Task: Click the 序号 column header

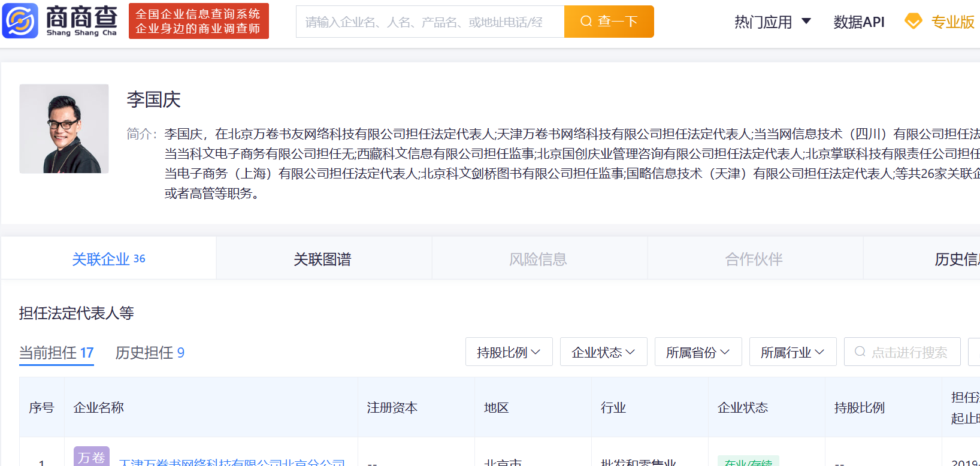Action: coord(41,407)
